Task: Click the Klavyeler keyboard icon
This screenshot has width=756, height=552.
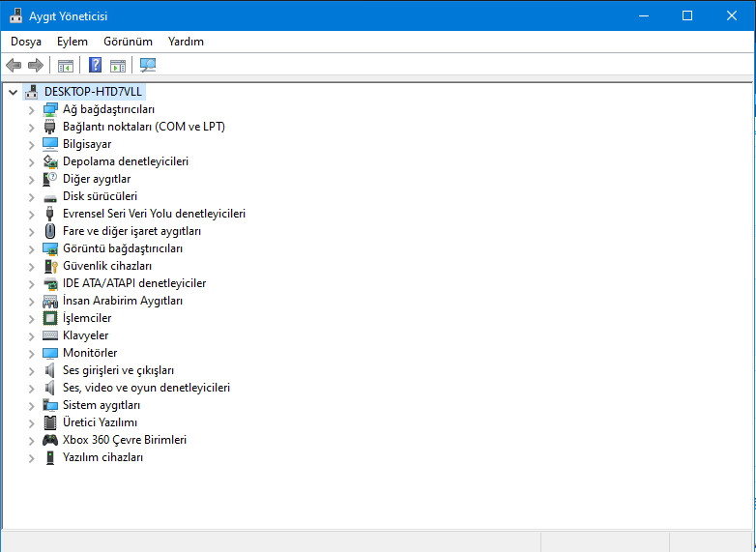Action: click(x=50, y=335)
